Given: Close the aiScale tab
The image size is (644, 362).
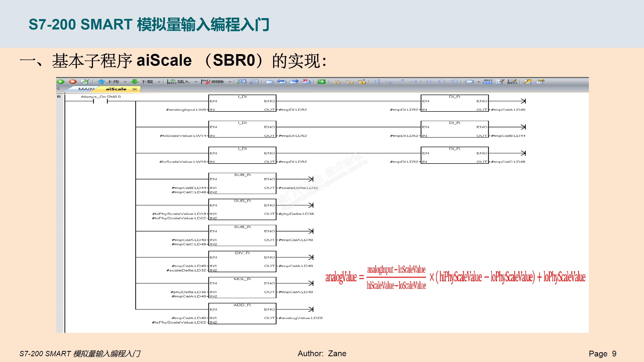Looking at the screenshot, I should pos(135,89).
